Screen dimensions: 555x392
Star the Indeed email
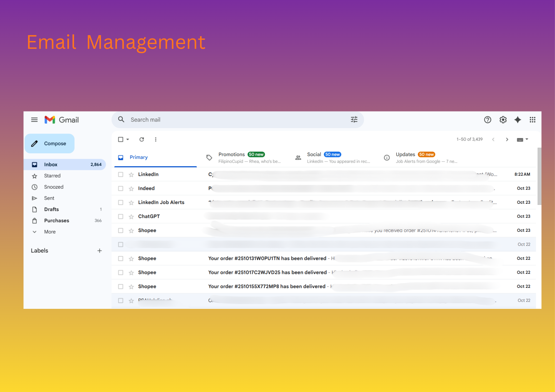tap(131, 189)
